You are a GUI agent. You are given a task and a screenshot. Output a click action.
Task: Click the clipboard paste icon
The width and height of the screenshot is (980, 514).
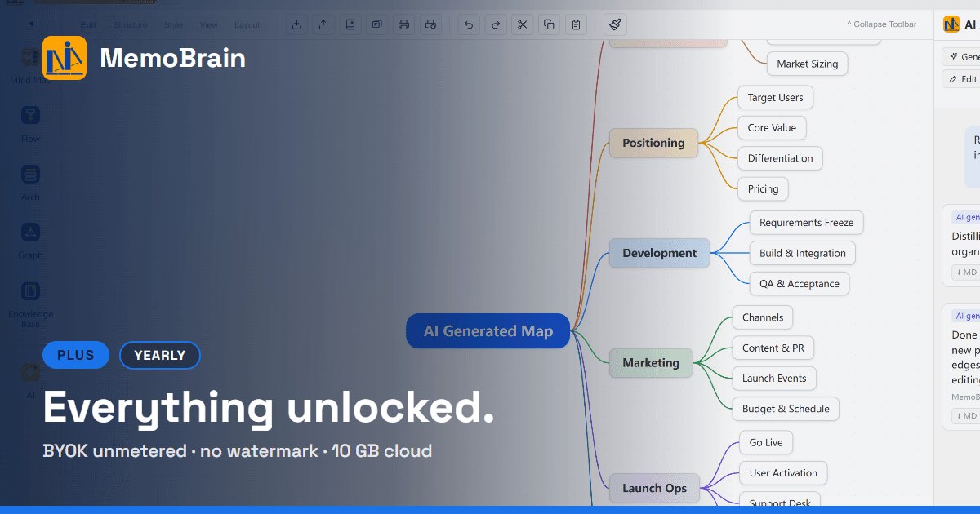click(576, 24)
